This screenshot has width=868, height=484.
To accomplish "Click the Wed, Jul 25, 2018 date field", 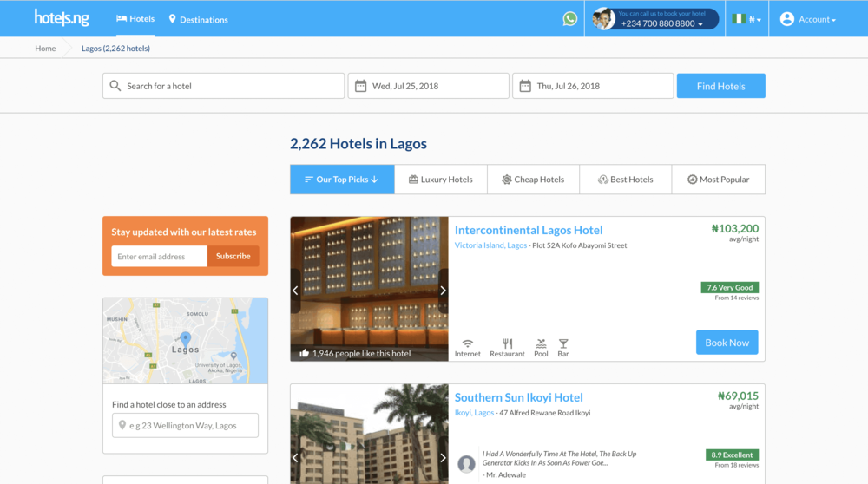I will pyautogui.click(x=428, y=86).
